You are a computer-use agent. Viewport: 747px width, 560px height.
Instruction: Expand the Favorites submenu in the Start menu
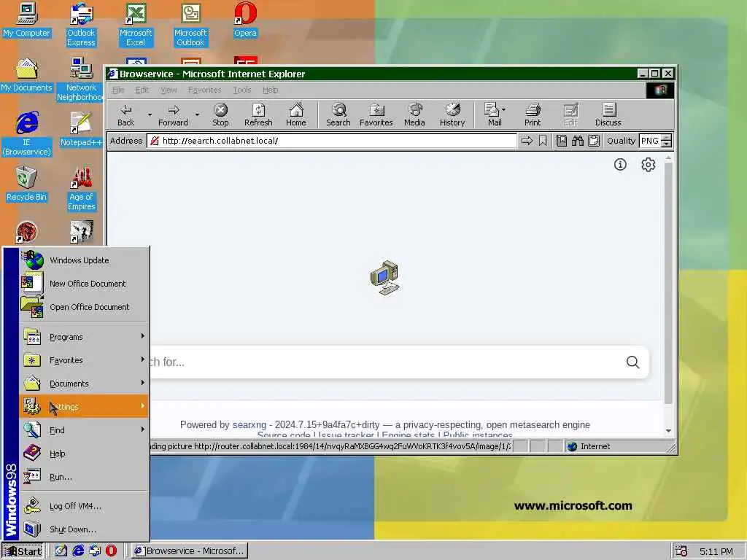pos(84,360)
